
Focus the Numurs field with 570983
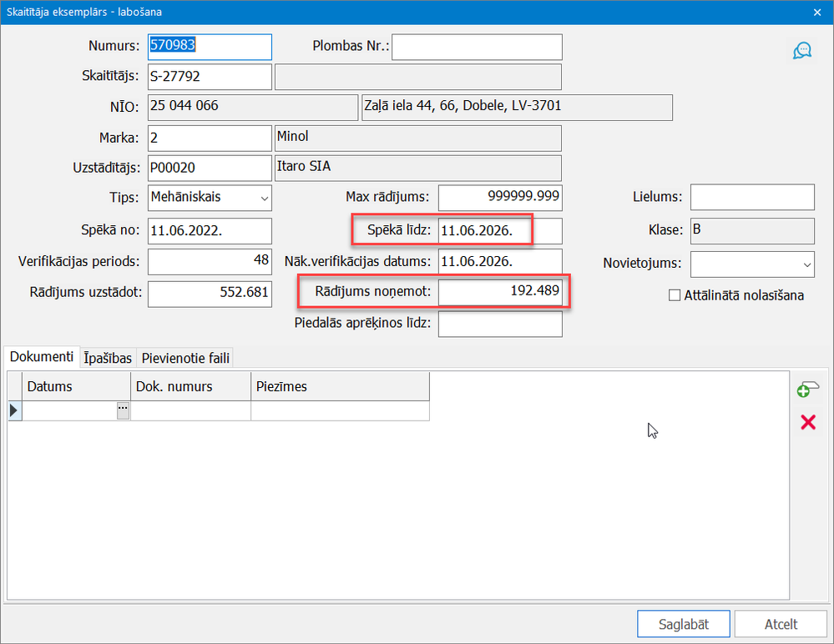point(210,47)
